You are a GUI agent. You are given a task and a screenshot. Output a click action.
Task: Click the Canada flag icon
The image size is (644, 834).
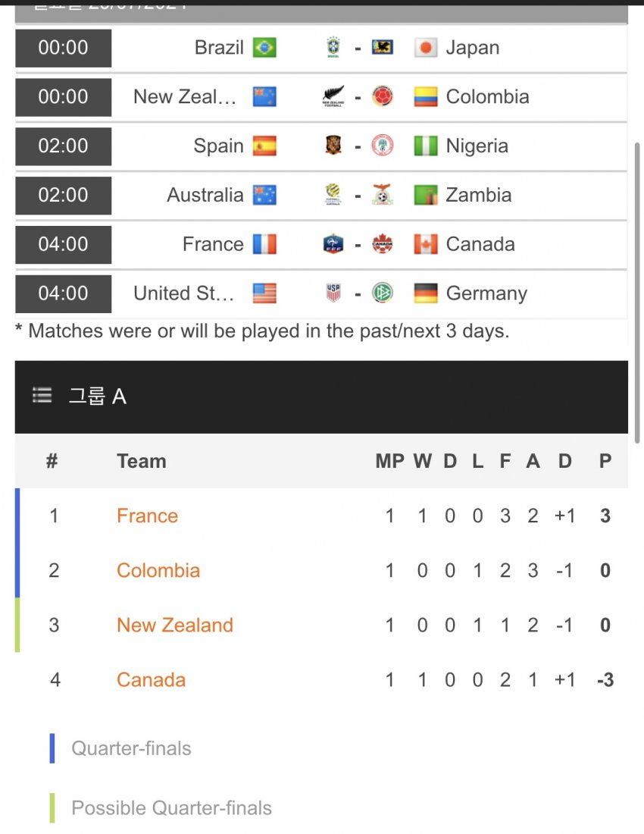coord(426,244)
